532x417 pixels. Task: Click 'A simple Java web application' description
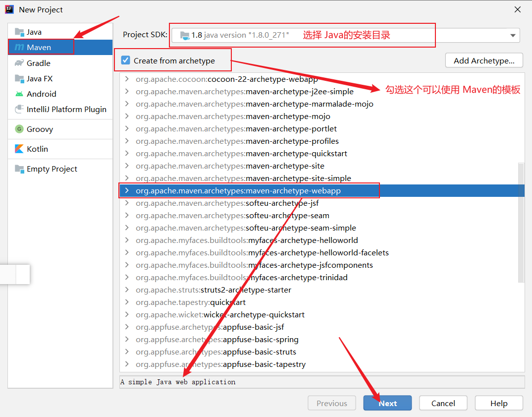coord(178,382)
